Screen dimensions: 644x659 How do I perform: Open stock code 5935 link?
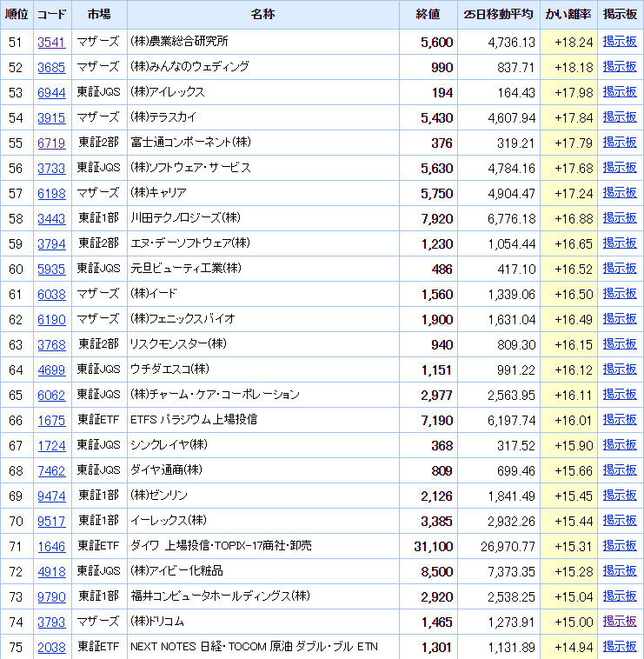(51, 270)
